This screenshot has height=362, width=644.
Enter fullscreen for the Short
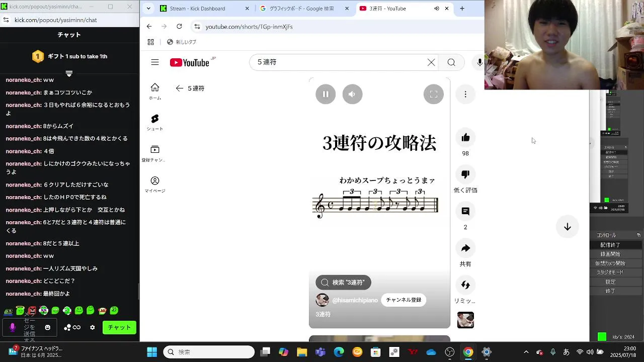(x=434, y=94)
